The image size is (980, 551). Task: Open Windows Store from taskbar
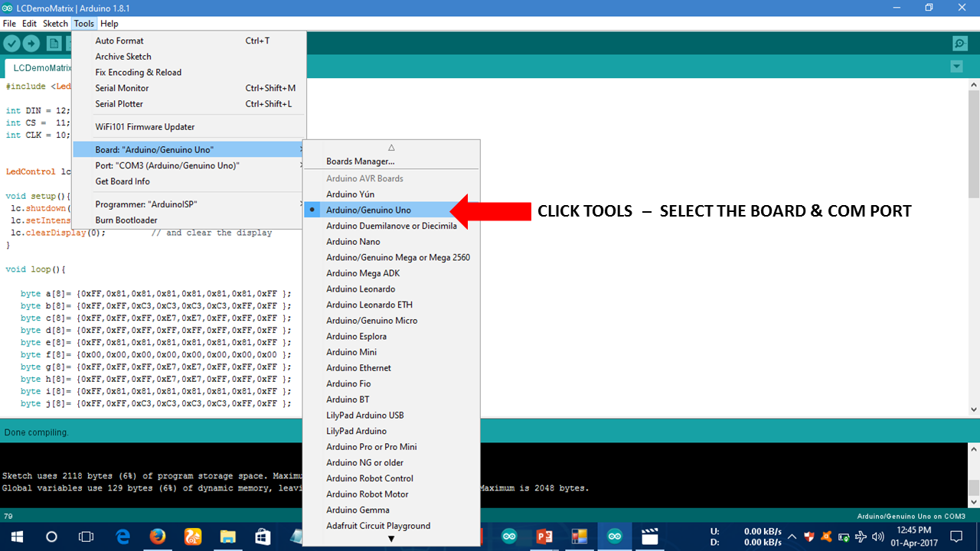[x=263, y=536]
